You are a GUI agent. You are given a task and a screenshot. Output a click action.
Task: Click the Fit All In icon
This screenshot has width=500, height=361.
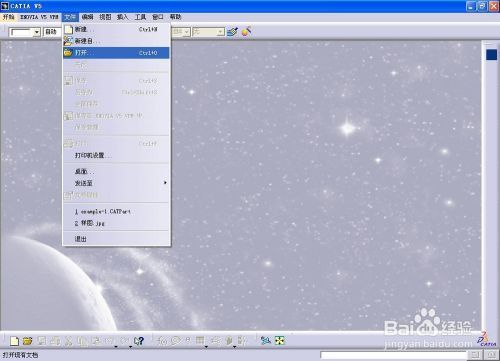280,340
